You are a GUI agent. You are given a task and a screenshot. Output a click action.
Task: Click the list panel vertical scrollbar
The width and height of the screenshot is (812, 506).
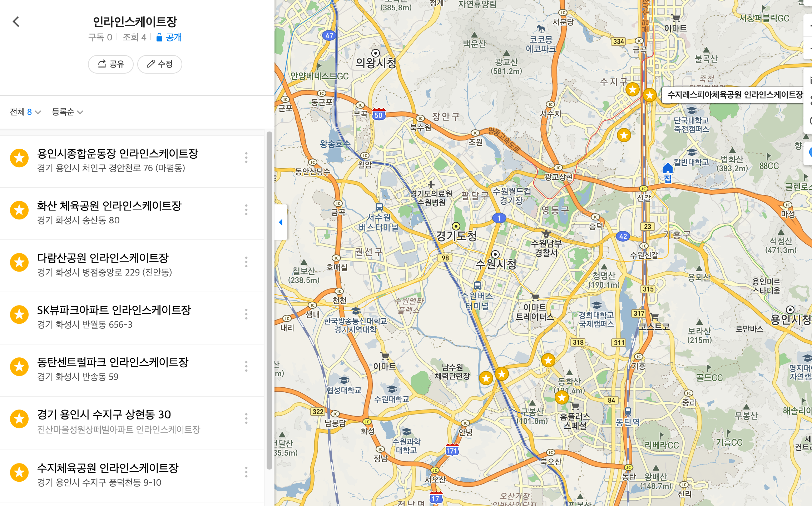coord(269,300)
